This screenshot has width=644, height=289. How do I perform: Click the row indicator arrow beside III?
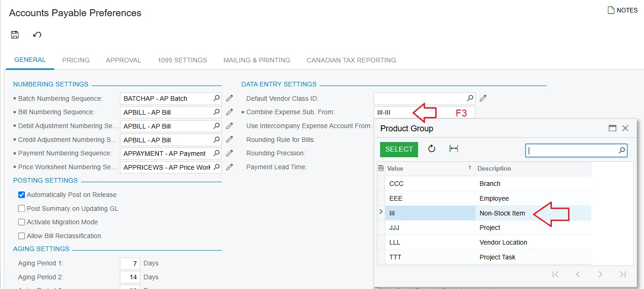coord(381,212)
